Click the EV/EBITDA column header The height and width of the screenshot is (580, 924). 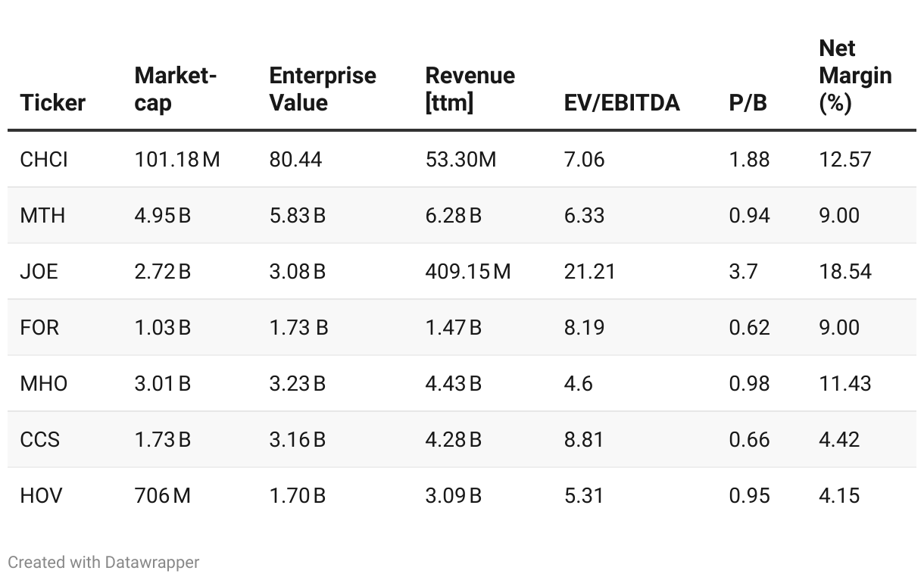click(x=621, y=103)
